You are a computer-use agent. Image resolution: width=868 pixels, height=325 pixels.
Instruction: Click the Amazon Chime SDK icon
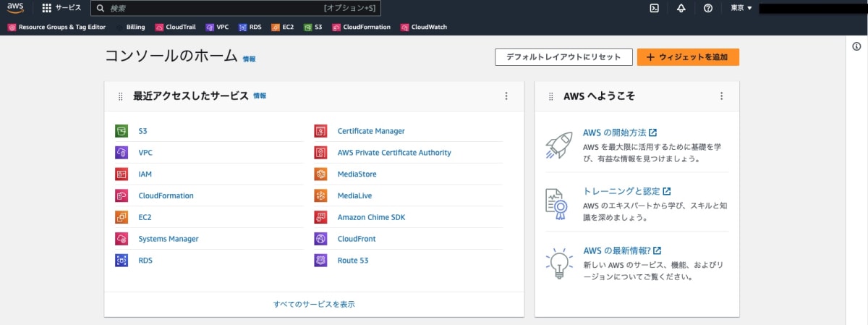coord(320,217)
